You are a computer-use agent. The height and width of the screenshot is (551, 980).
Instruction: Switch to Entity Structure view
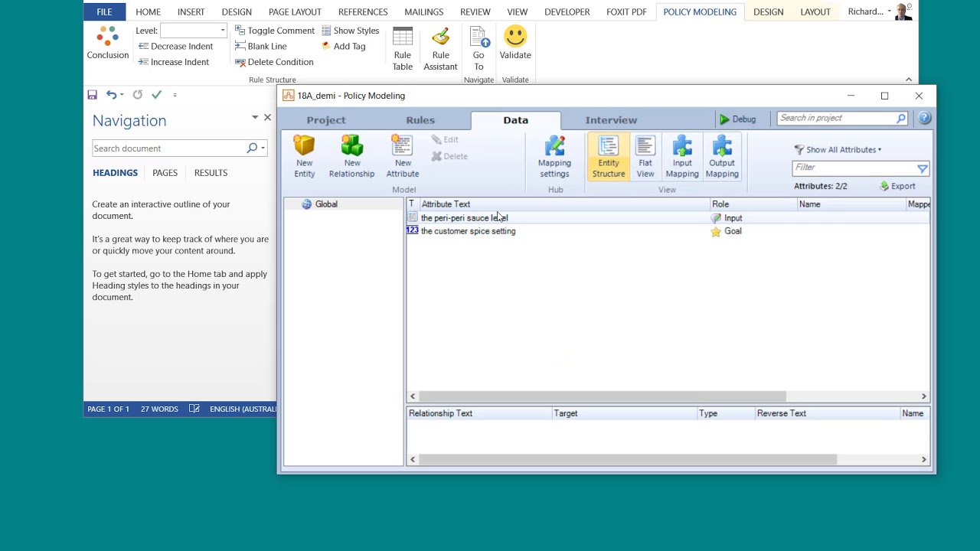click(609, 157)
